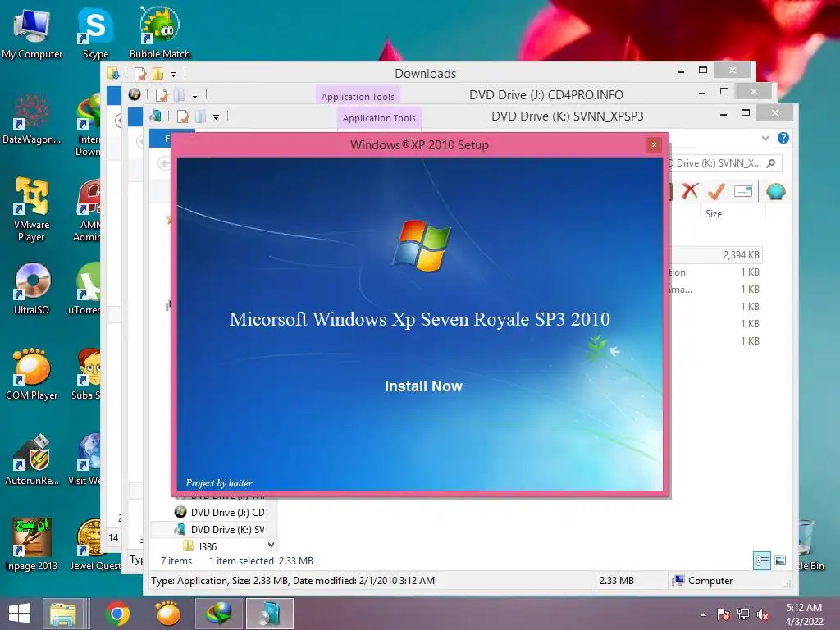Open Inpage 2013 desktop shortcut

click(32, 546)
